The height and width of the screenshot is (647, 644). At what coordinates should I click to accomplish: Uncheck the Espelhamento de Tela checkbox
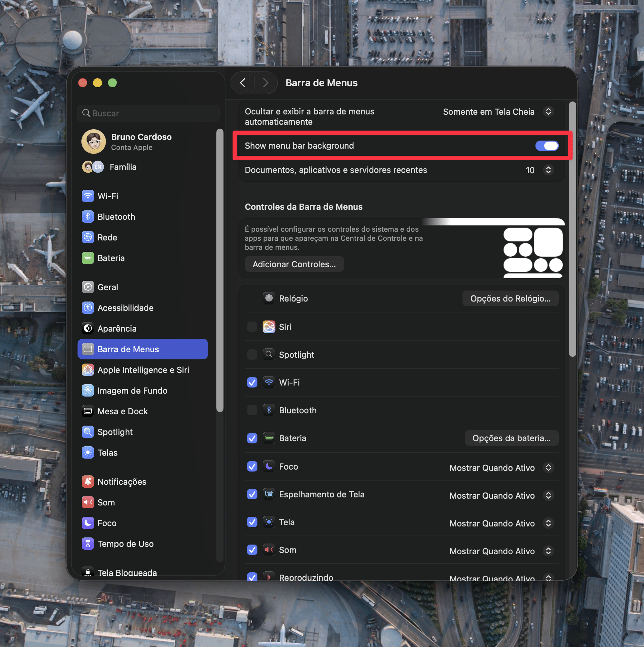(252, 494)
